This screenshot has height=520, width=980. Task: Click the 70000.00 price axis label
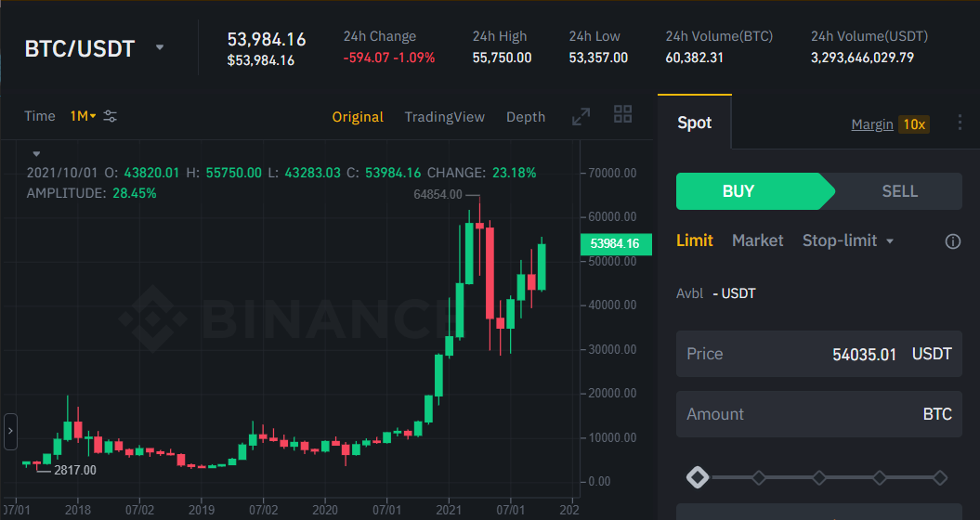tap(612, 173)
